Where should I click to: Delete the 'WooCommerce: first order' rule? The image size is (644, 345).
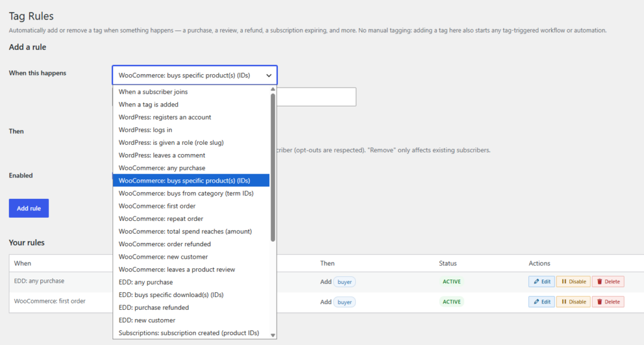[x=608, y=302]
